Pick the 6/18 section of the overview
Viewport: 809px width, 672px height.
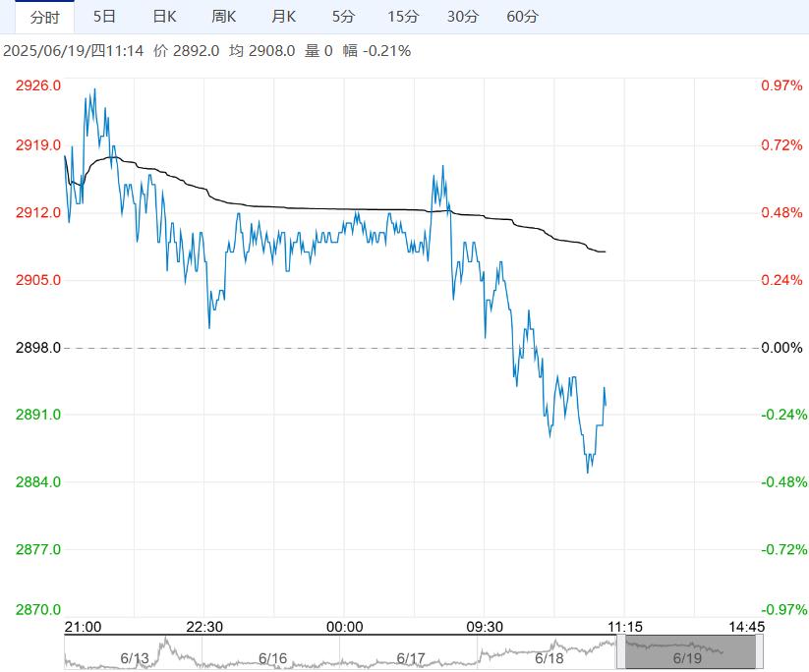pos(549,657)
